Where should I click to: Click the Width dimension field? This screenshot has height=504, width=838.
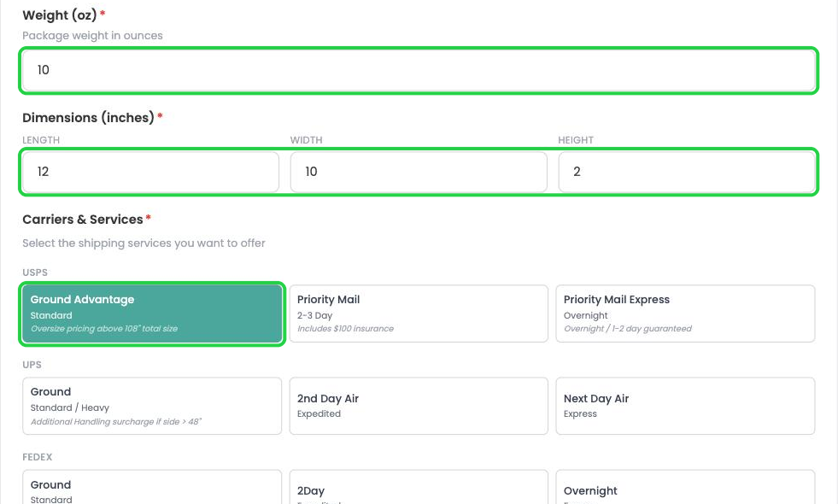419,172
